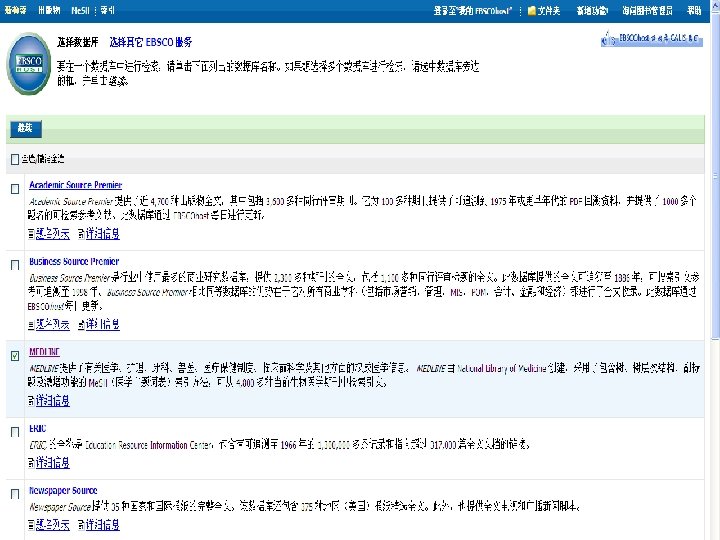This screenshot has height=540, width=720.
Task: Open 详细信息 link under Academic Source Premier
Action: pos(102,234)
